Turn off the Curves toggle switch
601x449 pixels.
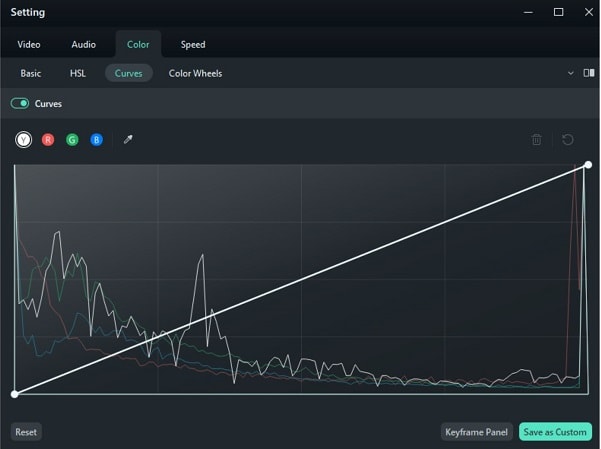[20, 104]
